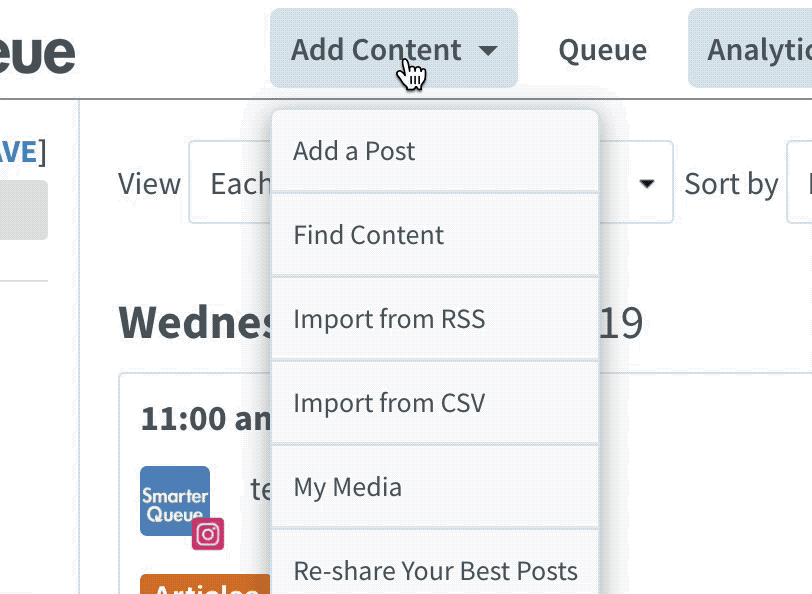Image resolution: width=812 pixels, height=594 pixels.
Task: Open the View combo box
Action: 431,182
